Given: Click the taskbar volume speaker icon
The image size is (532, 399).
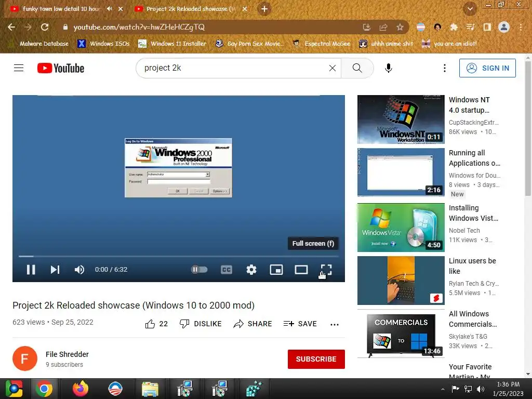Looking at the screenshot, I should click(x=481, y=389).
